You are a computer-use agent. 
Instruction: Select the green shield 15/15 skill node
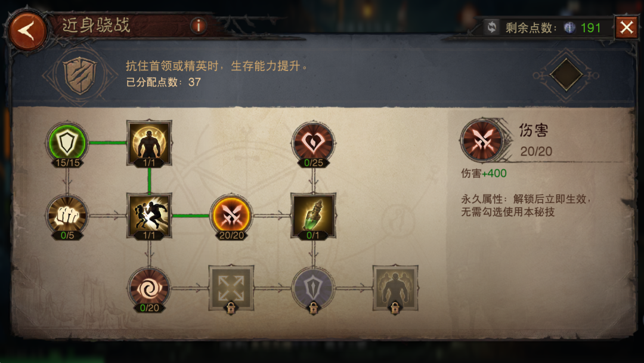point(67,143)
